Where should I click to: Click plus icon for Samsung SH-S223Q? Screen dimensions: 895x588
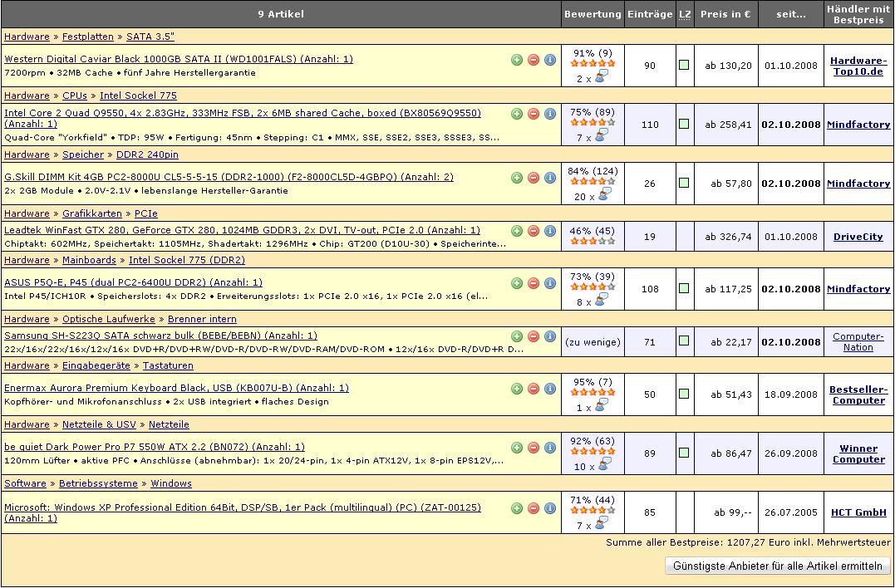point(517,336)
